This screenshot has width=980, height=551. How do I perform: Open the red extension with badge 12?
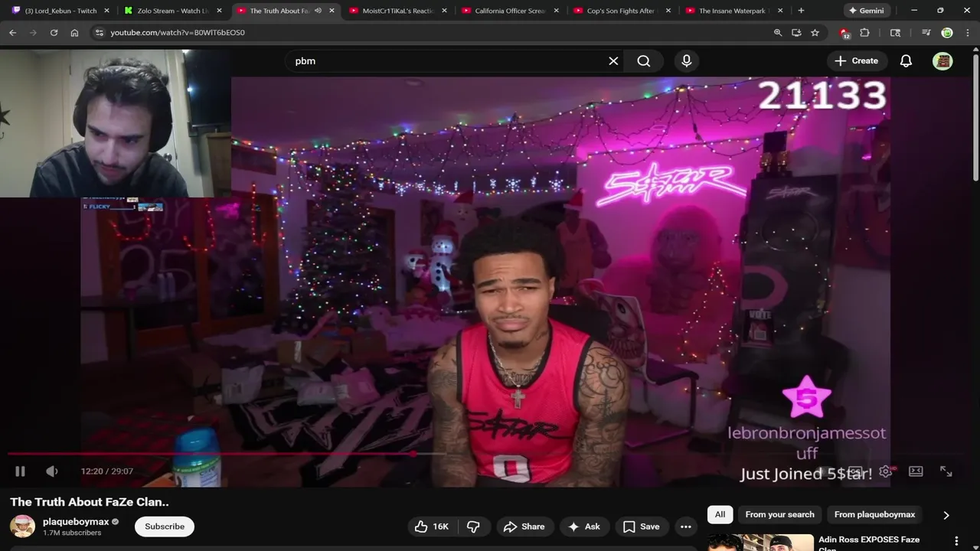coord(844,33)
